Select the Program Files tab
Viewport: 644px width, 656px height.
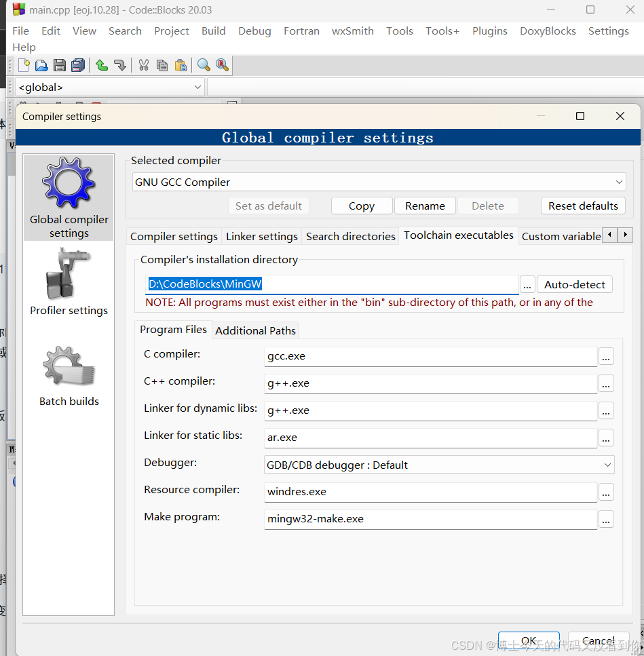tap(173, 329)
